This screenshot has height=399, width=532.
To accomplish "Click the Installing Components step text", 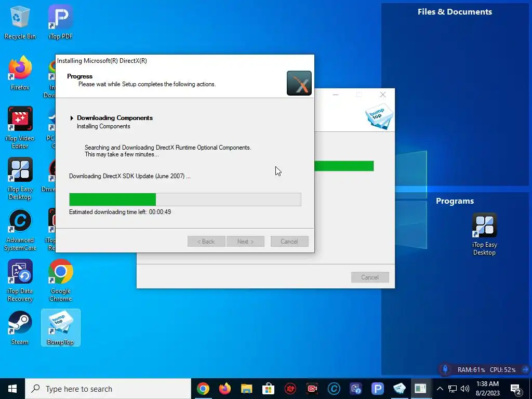I will [x=103, y=126].
